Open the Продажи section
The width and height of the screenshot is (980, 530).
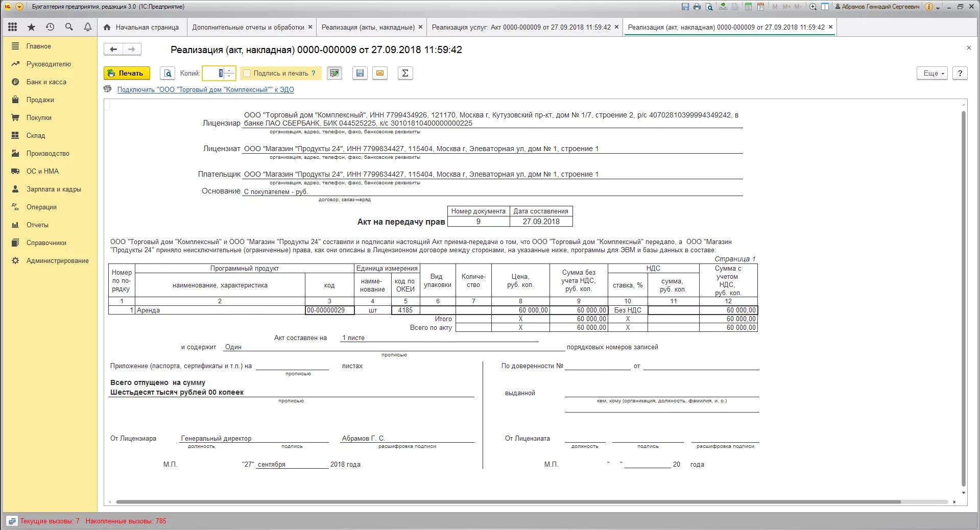pyautogui.click(x=50, y=100)
